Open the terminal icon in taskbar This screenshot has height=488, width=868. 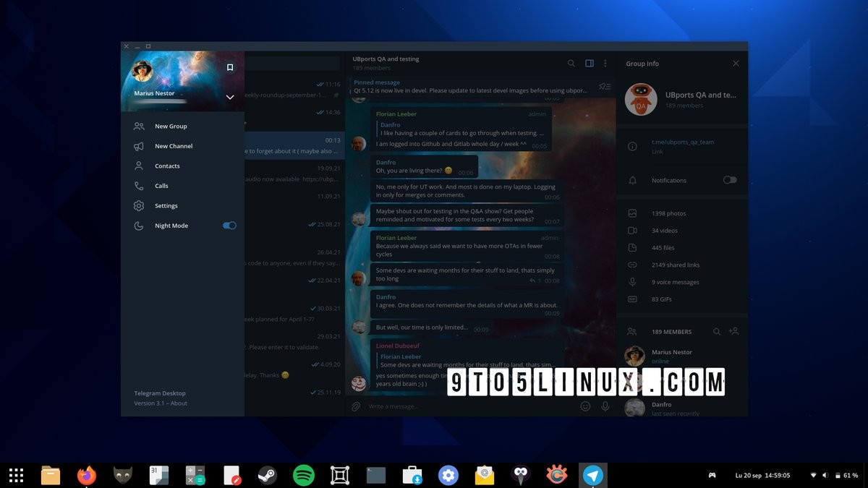click(376, 475)
